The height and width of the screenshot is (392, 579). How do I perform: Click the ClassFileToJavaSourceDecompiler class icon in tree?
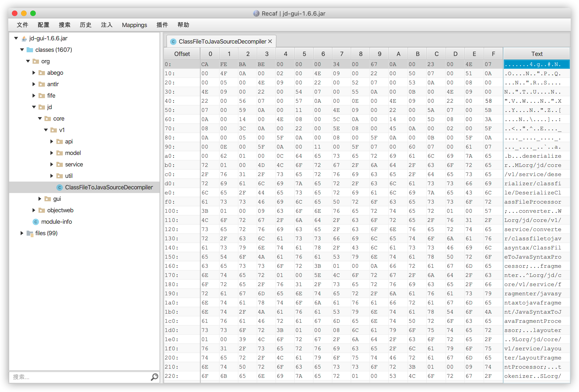pyautogui.click(x=59, y=187)
